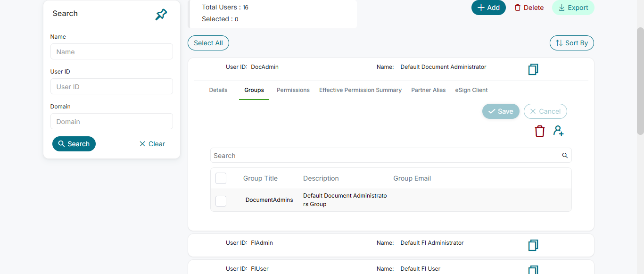Viewport: 644px width, 274px height.
Task: Click the copy icon for FIAdmin user
Action: 533,245
